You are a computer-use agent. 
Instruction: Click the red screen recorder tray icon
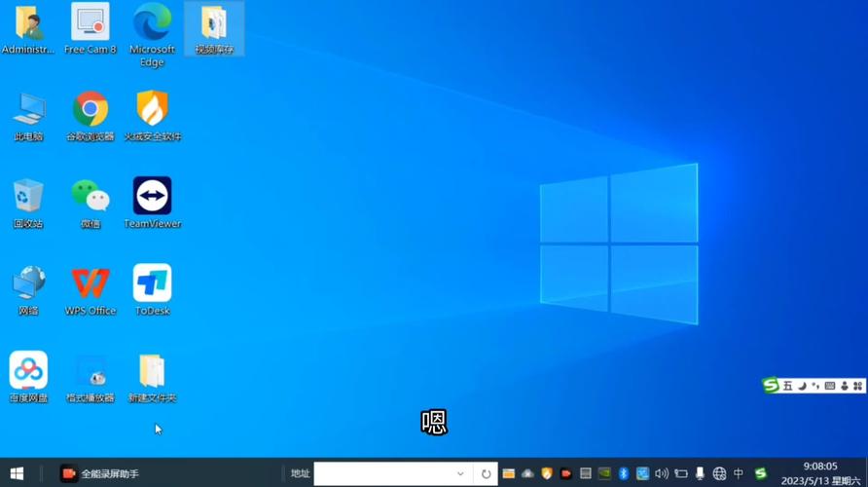pyautogui.click(x=565, y=473)
